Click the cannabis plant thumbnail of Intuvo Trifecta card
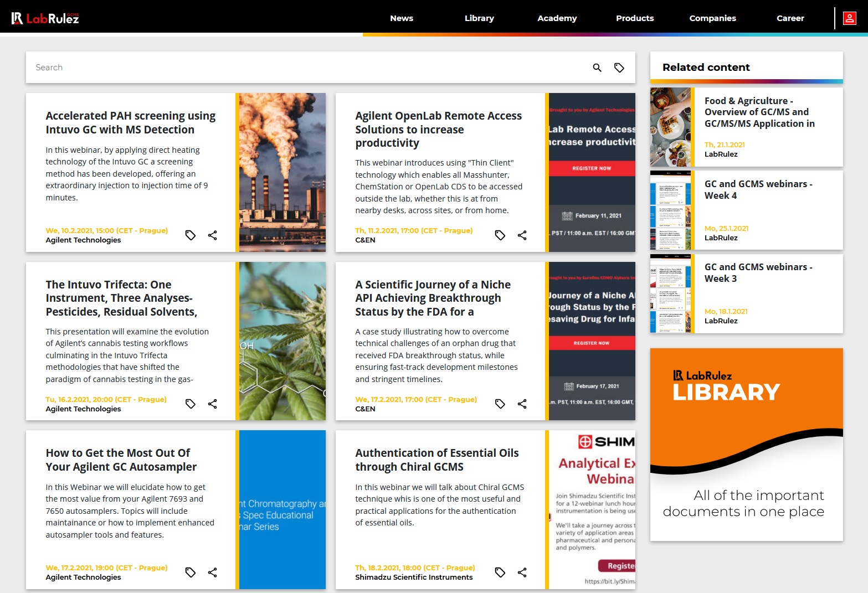This screenshot has width=868, height=593. [283, 341]
